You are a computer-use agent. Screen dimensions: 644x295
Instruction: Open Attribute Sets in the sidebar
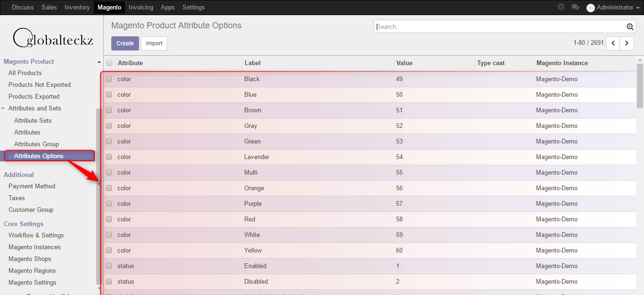33,120
